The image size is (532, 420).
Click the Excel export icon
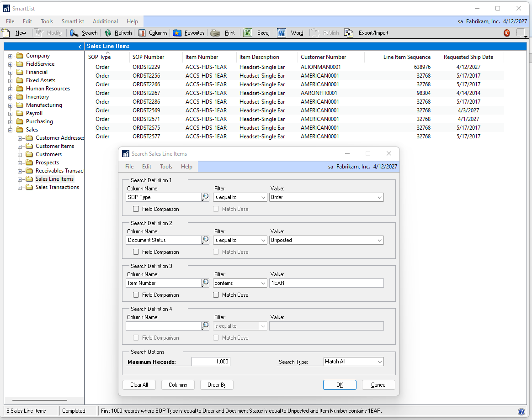tap(248, 33)
